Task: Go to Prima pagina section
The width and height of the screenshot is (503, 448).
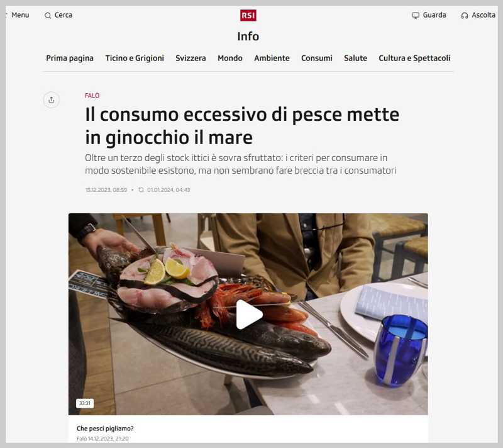Action: tap(70, 58)
